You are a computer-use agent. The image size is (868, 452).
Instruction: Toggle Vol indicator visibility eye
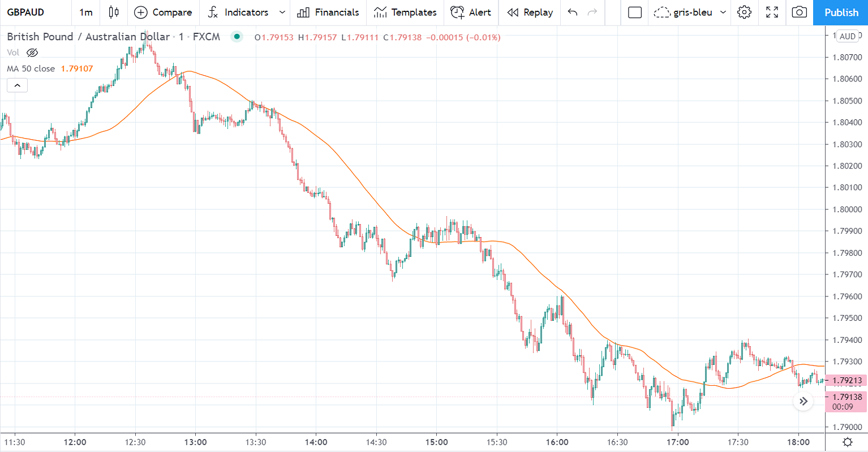coord(32,53)
